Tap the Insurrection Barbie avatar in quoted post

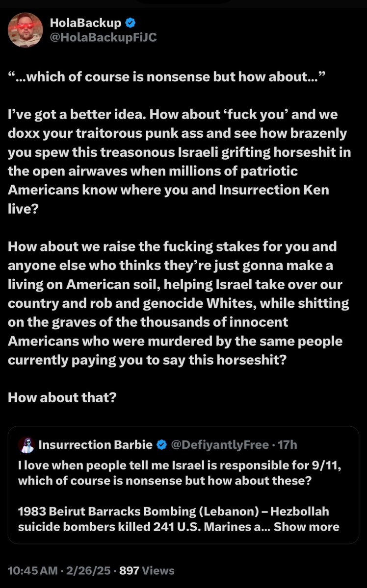click(x=26, y=445)
